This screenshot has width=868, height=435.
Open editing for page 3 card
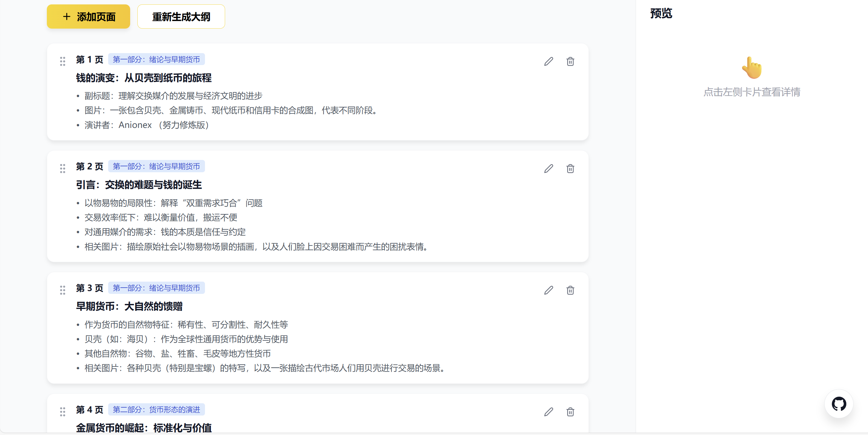coord(549,290)
